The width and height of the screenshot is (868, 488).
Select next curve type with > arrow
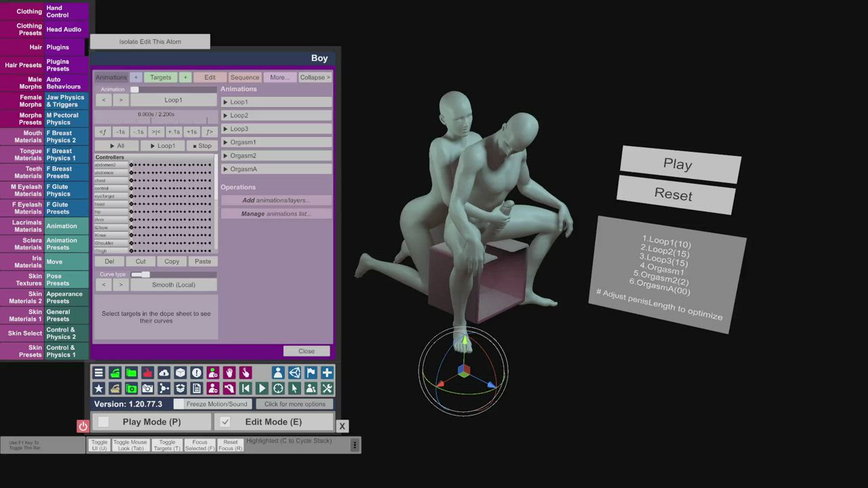click(121, 285)
